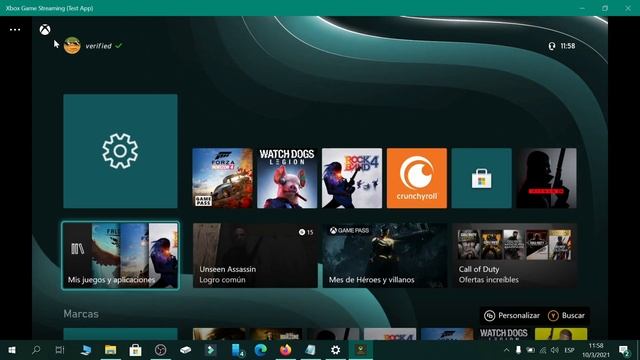The width and height of the screenshot is (640, 360).
Task: Open OBS Studio taskbar icon
Action: (160, 350)
